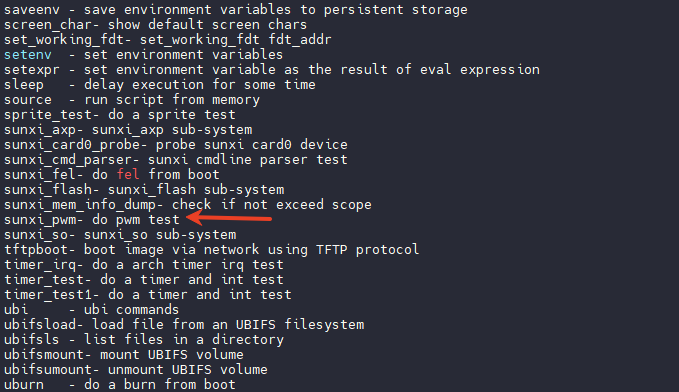
Task: Click the ubifsmount command name
Action: point(44,355)
